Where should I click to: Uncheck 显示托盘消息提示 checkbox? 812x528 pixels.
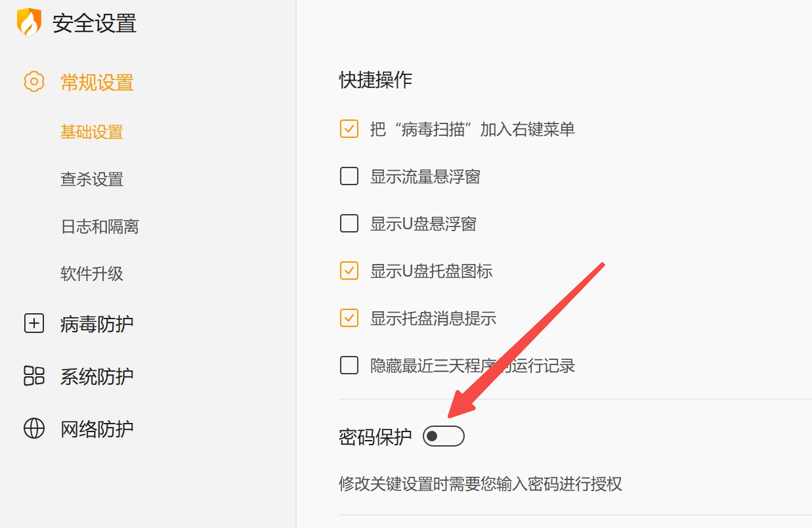(349, 319)
